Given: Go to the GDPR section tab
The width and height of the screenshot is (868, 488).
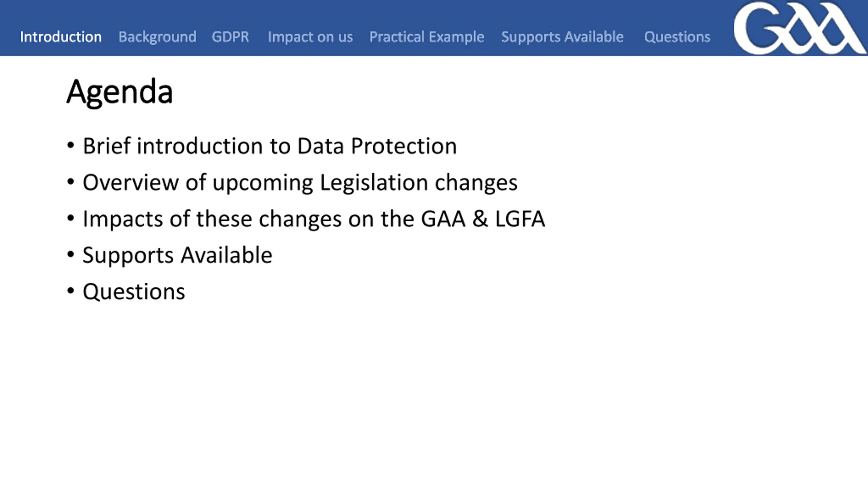Looking at the screenshot, I should pyautogui.click(x=230, y=37).
